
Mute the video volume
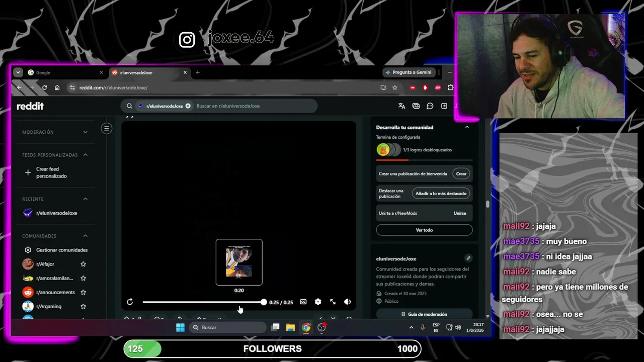click(347, 302)
